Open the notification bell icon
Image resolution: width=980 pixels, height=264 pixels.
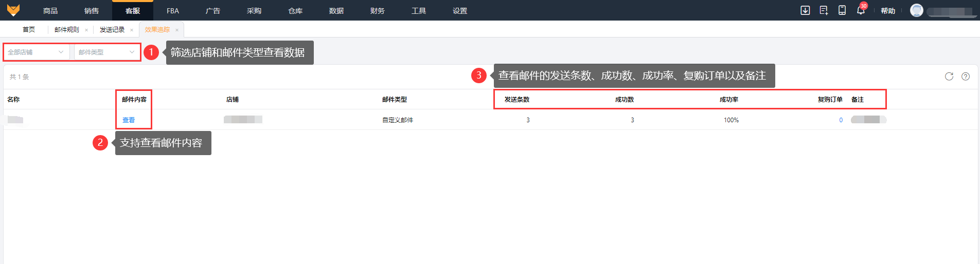[861, 10]
